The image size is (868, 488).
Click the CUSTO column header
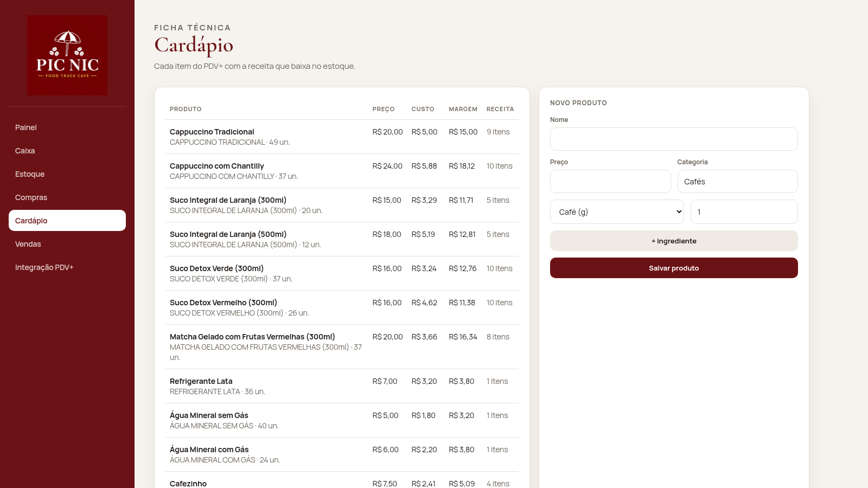tap(423, 109)
